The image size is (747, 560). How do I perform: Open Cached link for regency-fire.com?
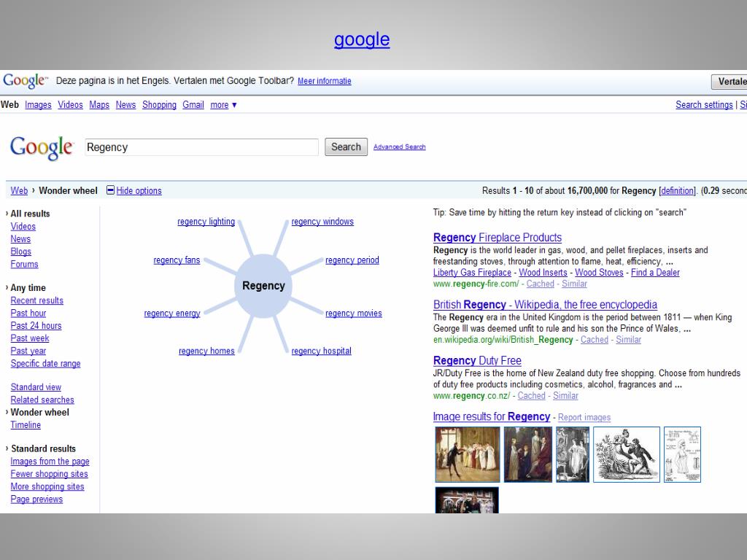tap(541, 284)
